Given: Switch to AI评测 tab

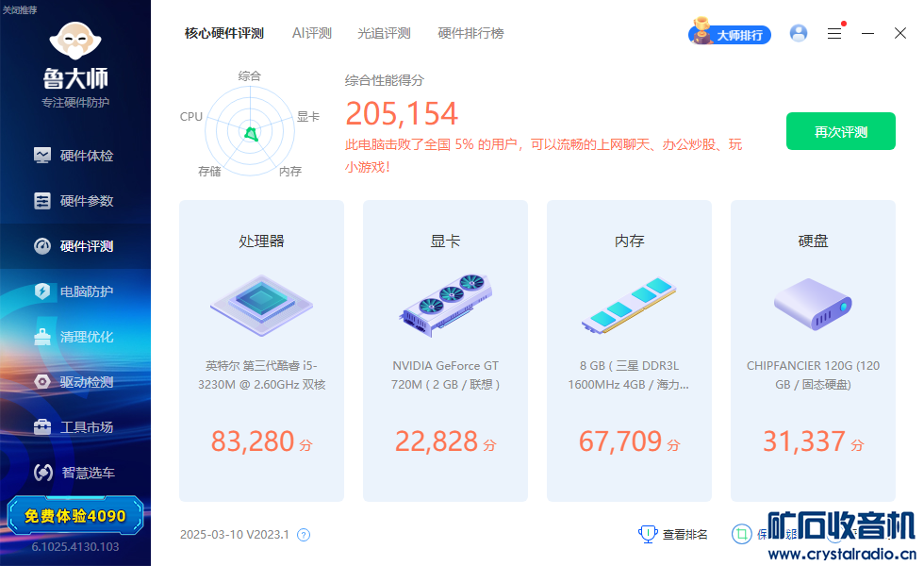Looking at the screenshot, I should click(x=312, y=33).
